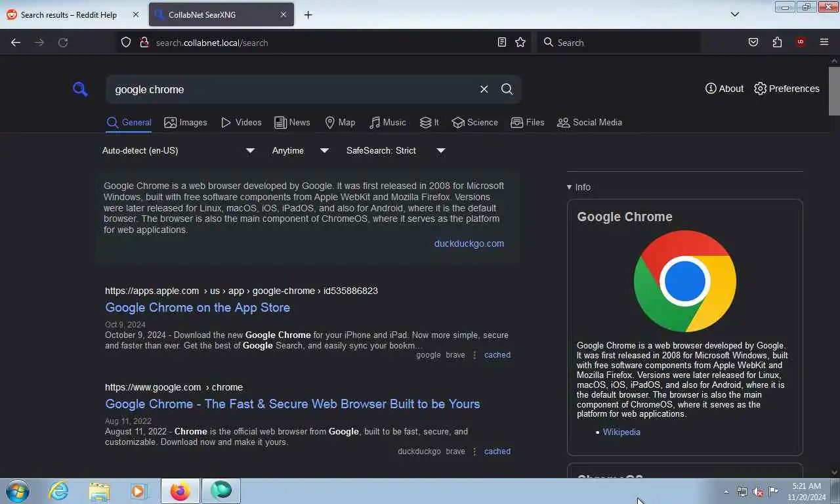Open three-dot menu of google.com result
The image size is (840, 504).
474,451
